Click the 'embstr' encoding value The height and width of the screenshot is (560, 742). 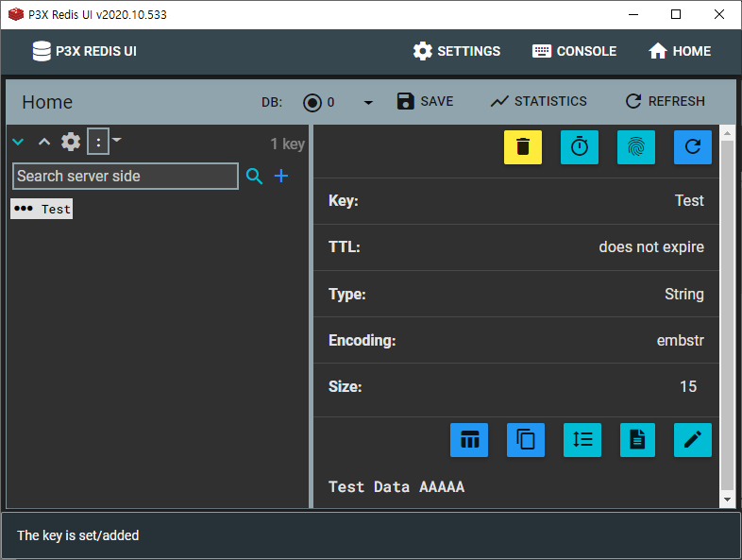[x=680, y=340]
